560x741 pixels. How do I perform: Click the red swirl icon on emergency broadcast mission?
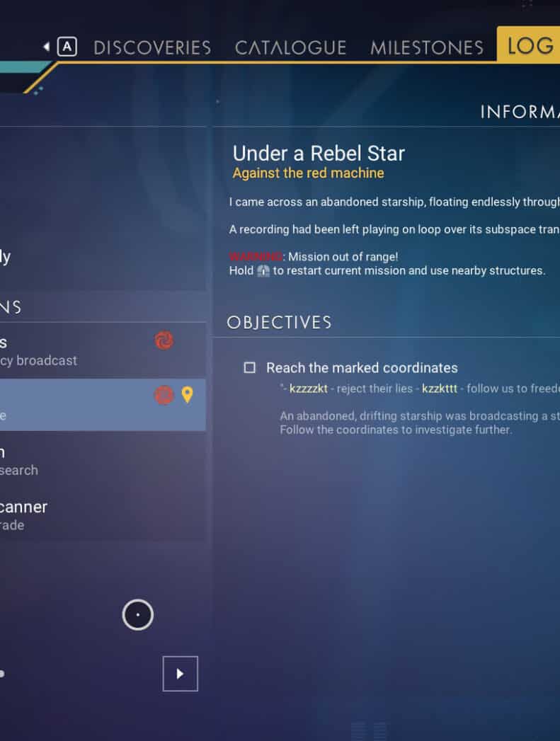(x=164, y=341)
